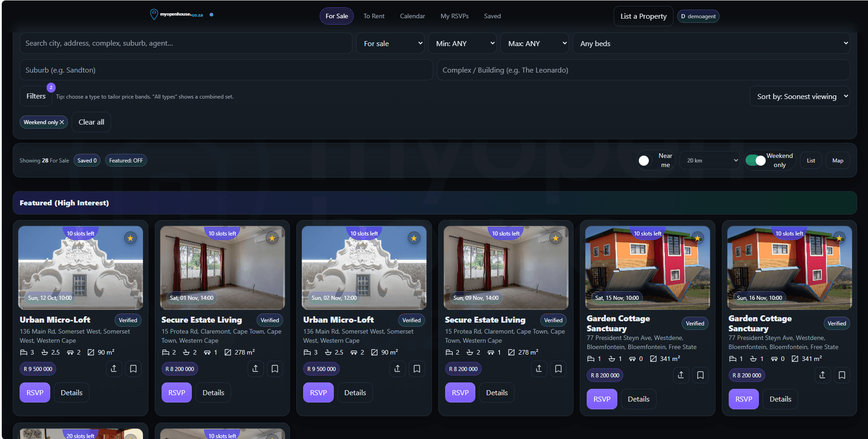Open the Any beds dropdown

pos(711,43)
